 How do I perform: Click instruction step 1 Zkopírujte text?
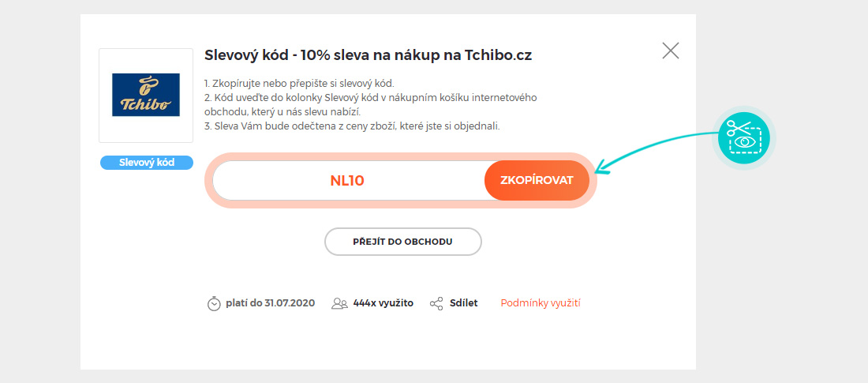299,84
